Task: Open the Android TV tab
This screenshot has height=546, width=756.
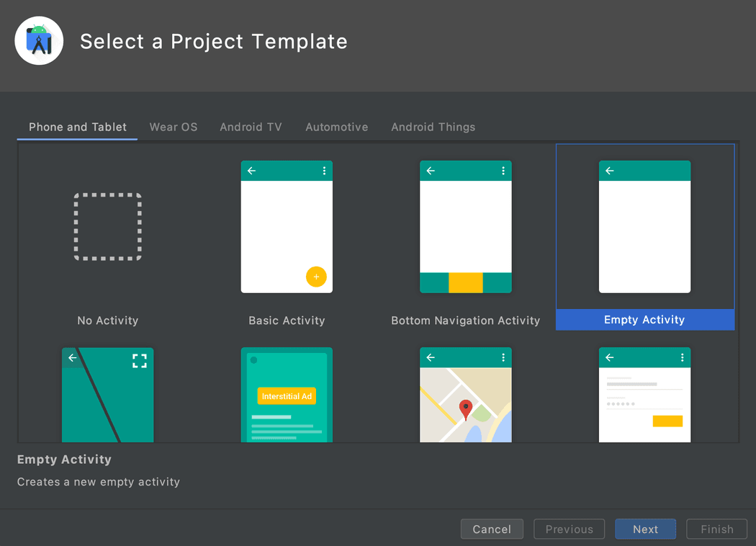Action: (251, 127)
